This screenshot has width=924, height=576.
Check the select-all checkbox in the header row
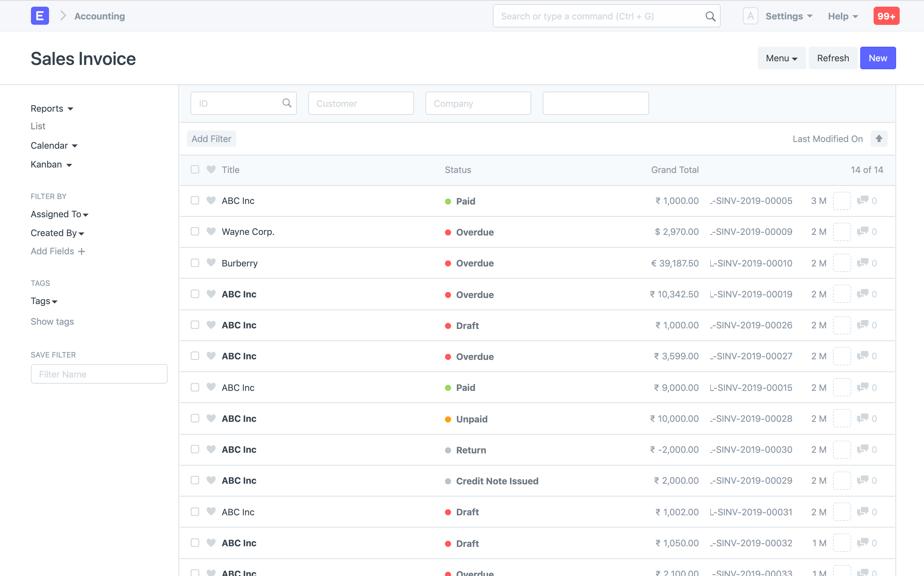[195, 170]
